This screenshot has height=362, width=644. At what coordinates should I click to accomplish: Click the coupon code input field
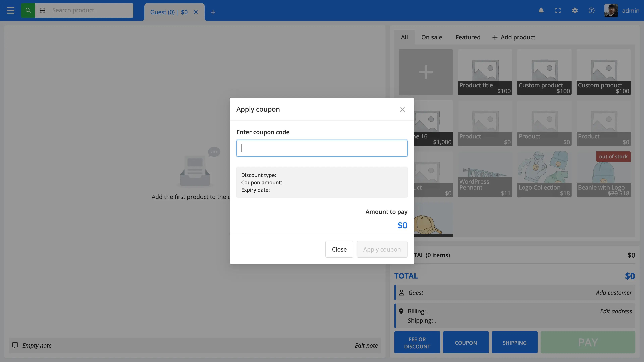[322, 148]
